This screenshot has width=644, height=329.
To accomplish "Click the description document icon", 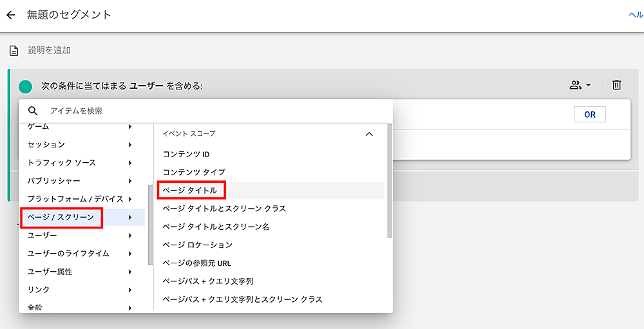I will tap(14, 50).
